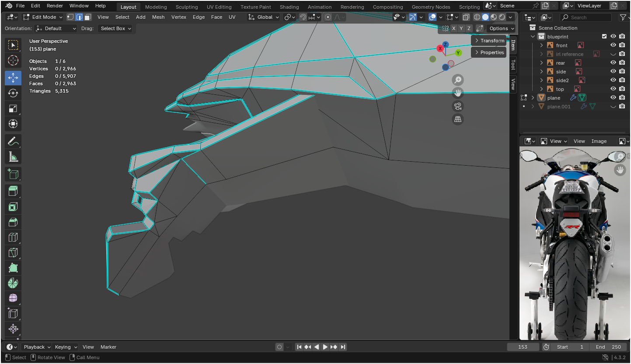Image resolution: width=631 pixels, height=364 pixels.
Task: Enable edge select mode
Action: (79, 17)
